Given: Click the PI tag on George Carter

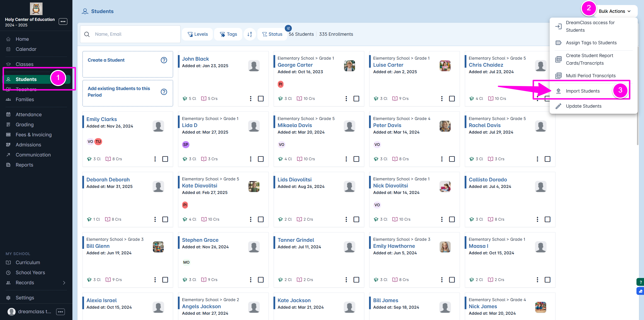Looking at the screenshot, I should pyautogui.click(x=280, y=84).
